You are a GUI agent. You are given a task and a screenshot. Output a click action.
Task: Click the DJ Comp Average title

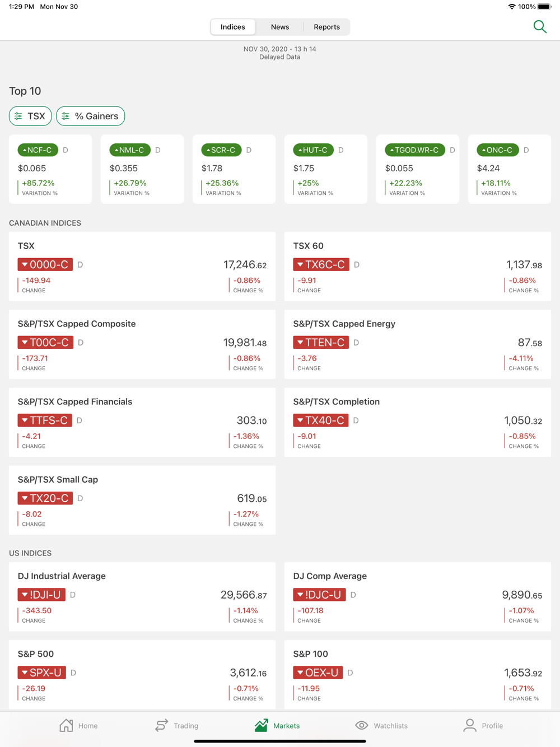coord(330,576)
